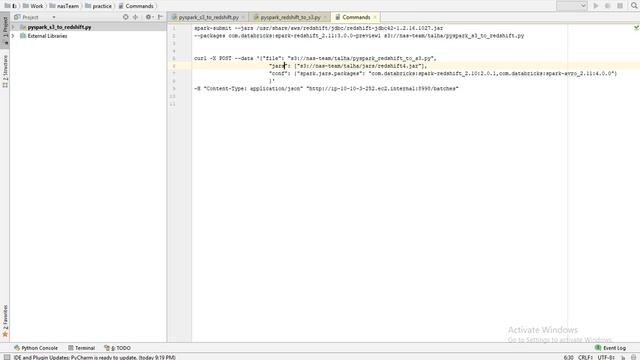Click the green inspection checkmark in editor
This screenshot has width=640, height=360.
[636, 27]
